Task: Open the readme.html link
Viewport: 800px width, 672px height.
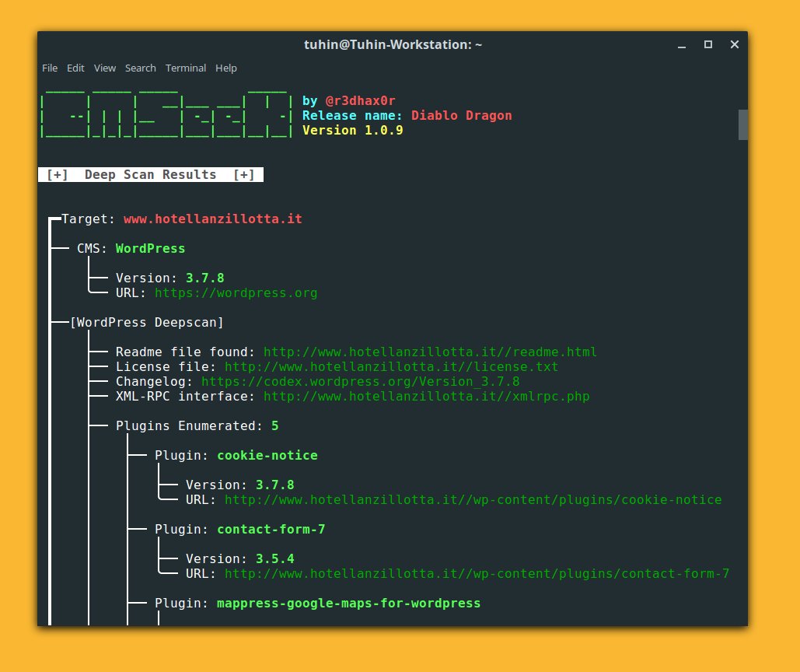Action: [x=430, y=352]
